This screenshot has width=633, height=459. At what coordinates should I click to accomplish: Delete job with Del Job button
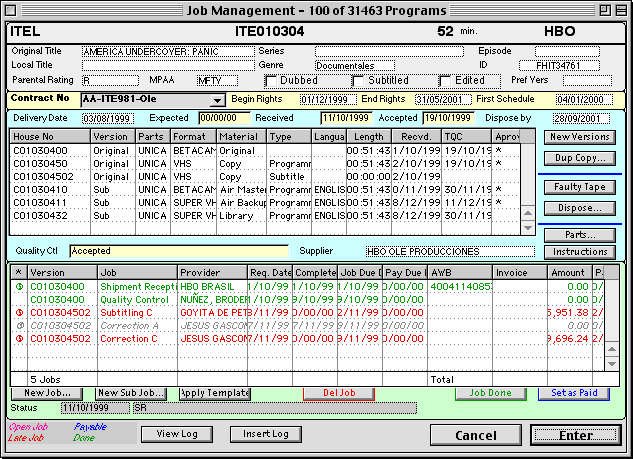(x=339, y=393)
